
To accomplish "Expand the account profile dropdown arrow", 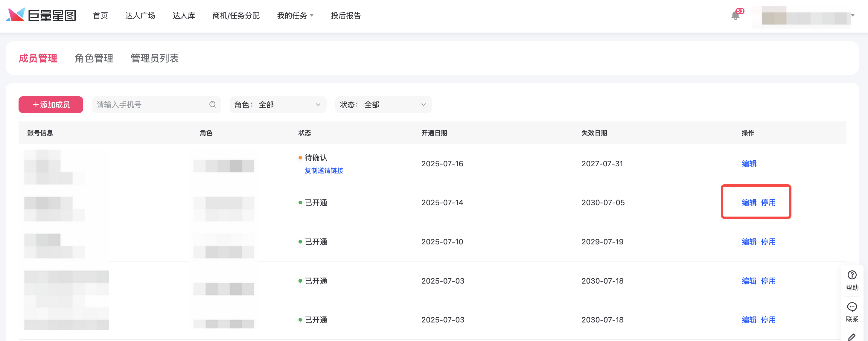I will point(853,16).
